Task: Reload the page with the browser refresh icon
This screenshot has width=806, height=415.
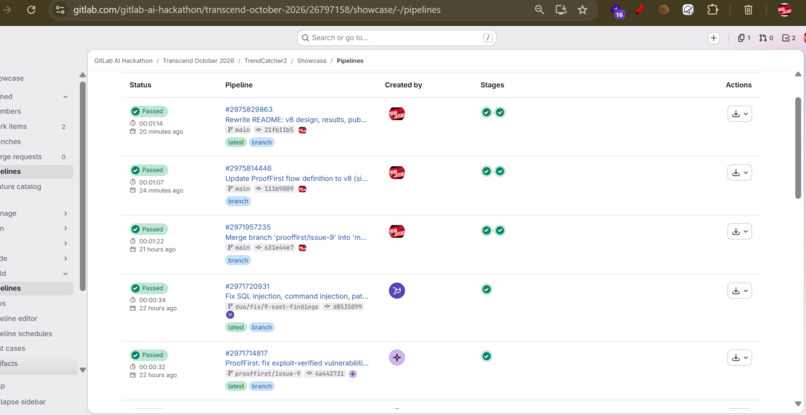Action: click(x=31, y=10)
